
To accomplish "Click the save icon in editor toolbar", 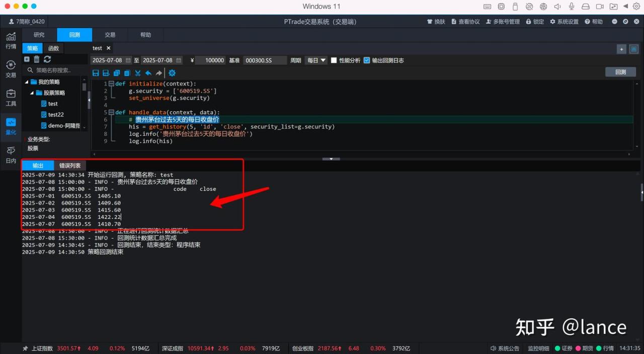I will [x=96, y=73].
